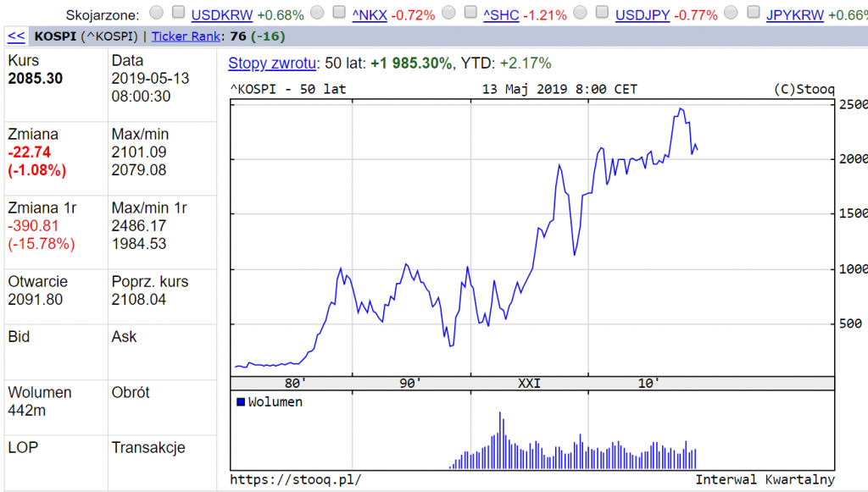Open the ^NKX index link
Image resolution: width=868 pixels, height=492 pixels.
click(369, 14)
